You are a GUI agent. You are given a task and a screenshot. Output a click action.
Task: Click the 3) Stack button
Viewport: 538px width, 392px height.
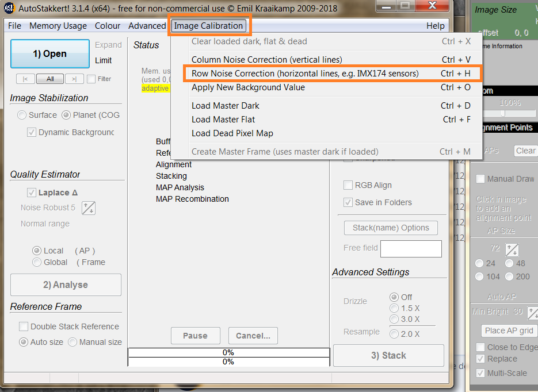388,355
